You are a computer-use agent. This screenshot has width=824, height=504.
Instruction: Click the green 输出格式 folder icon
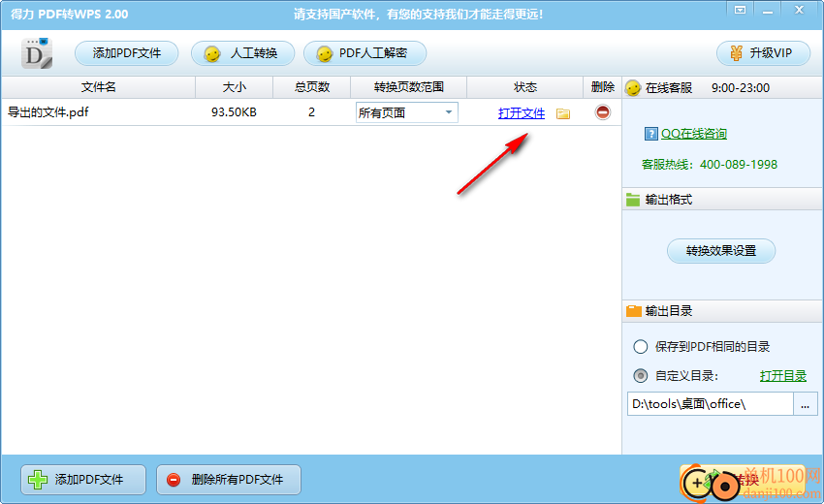coord(633,200)
